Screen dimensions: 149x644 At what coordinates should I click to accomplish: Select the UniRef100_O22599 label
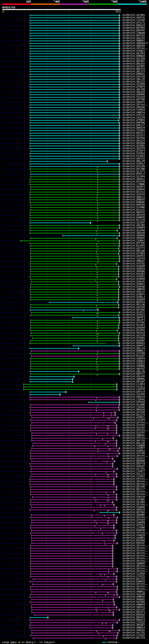click(x=133, y=84)
